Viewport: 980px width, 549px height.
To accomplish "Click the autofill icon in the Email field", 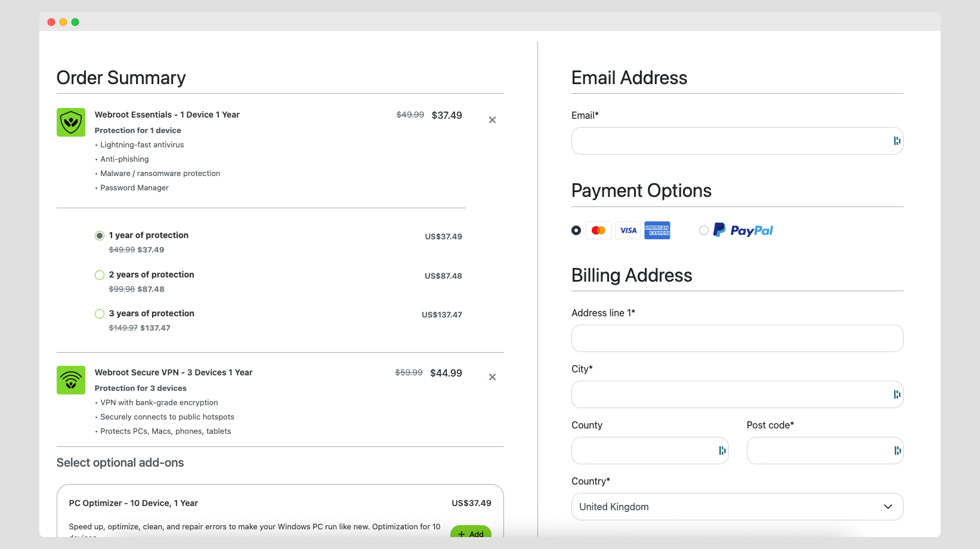I will pos(896,141).
